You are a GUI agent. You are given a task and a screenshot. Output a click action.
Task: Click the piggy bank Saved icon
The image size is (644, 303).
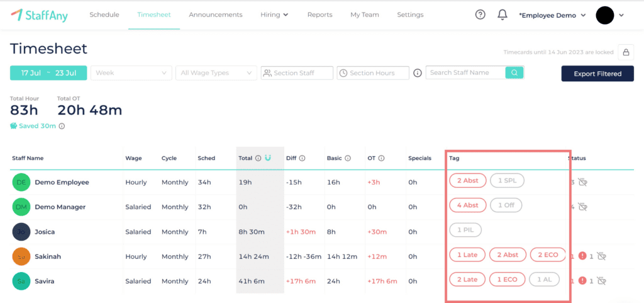tap(14, 126)
